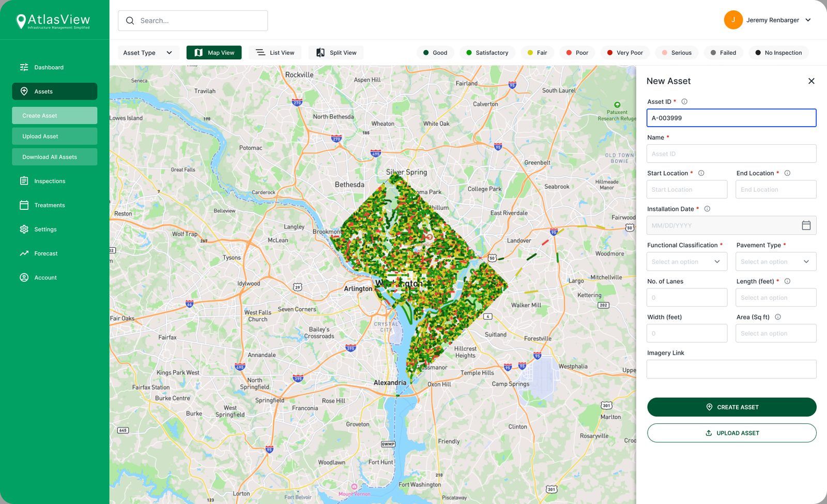The image size is (827, 504).
Task: Click the End Location info icon
Action: [787, 173]
